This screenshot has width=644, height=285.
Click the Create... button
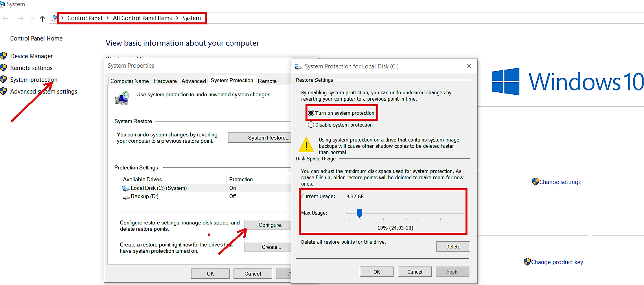click(x=268, y=247)
